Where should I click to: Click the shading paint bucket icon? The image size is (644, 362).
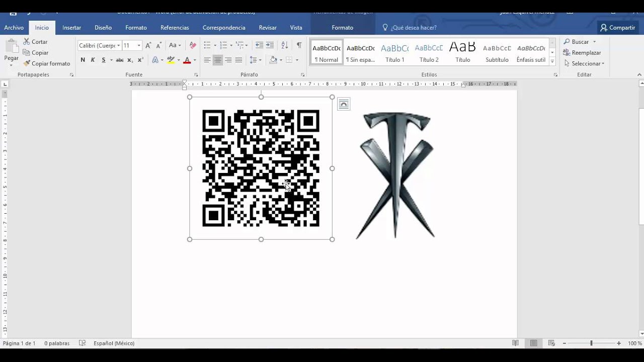tap(273, 60)
